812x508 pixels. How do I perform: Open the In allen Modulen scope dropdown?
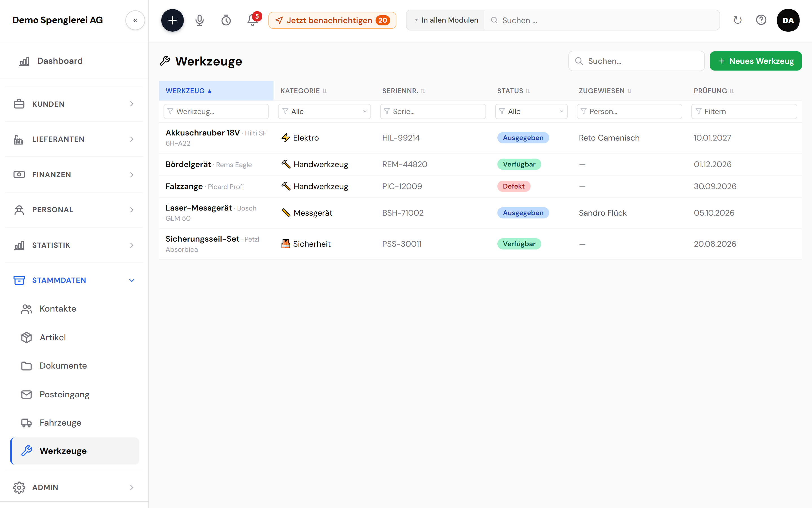(x=445, y=20)
